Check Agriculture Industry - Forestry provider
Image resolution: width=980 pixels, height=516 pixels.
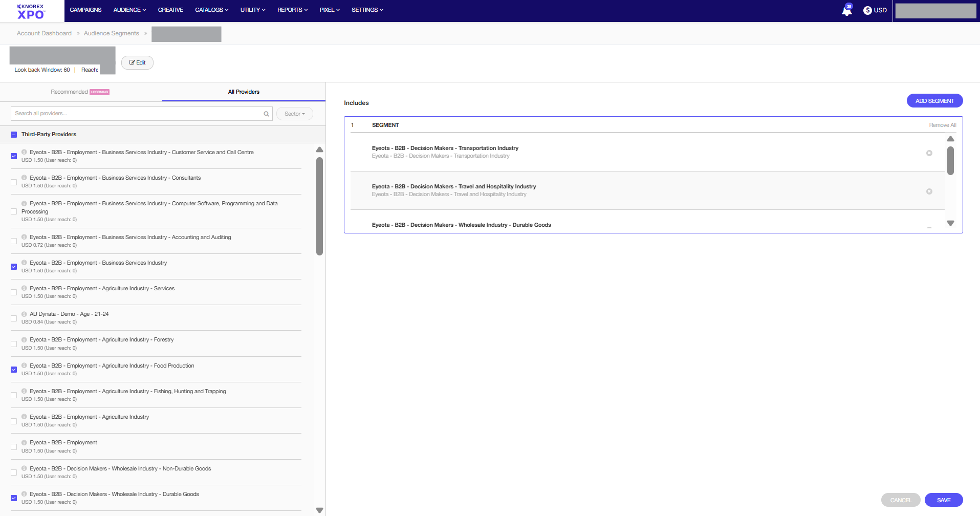coord(14,344)
